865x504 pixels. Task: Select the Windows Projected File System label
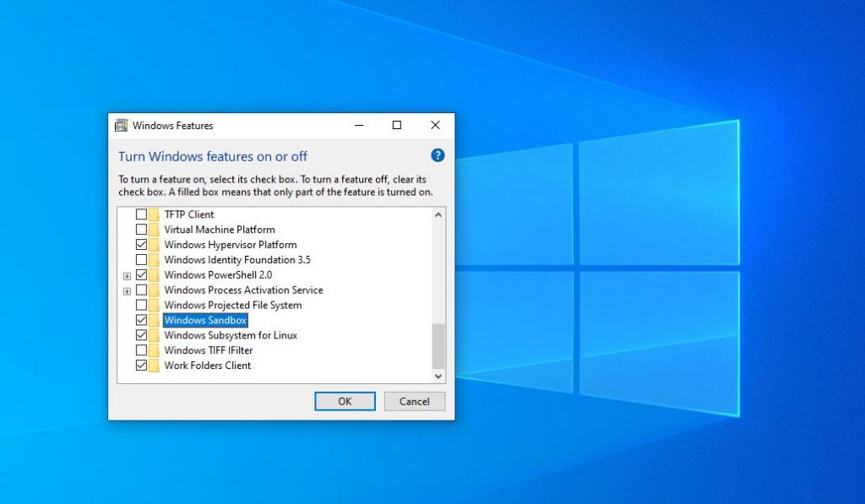tap(233, 305)
